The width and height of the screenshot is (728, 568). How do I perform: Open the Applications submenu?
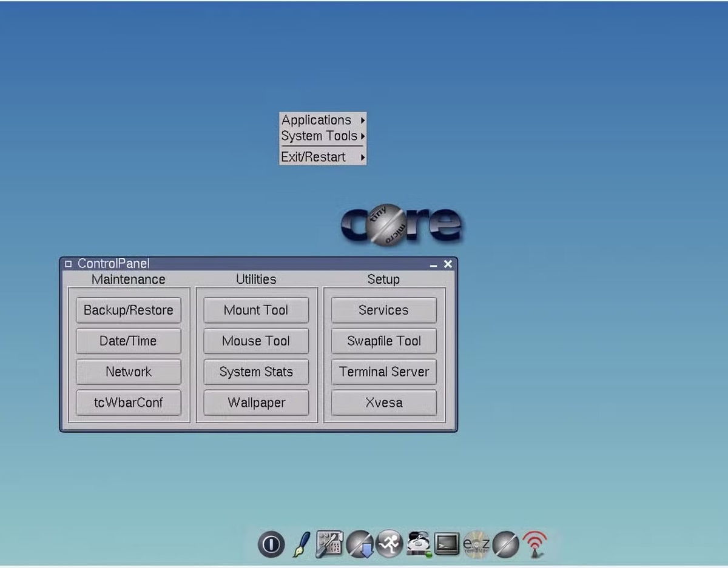pyautogui.click(x=323, y=120)
